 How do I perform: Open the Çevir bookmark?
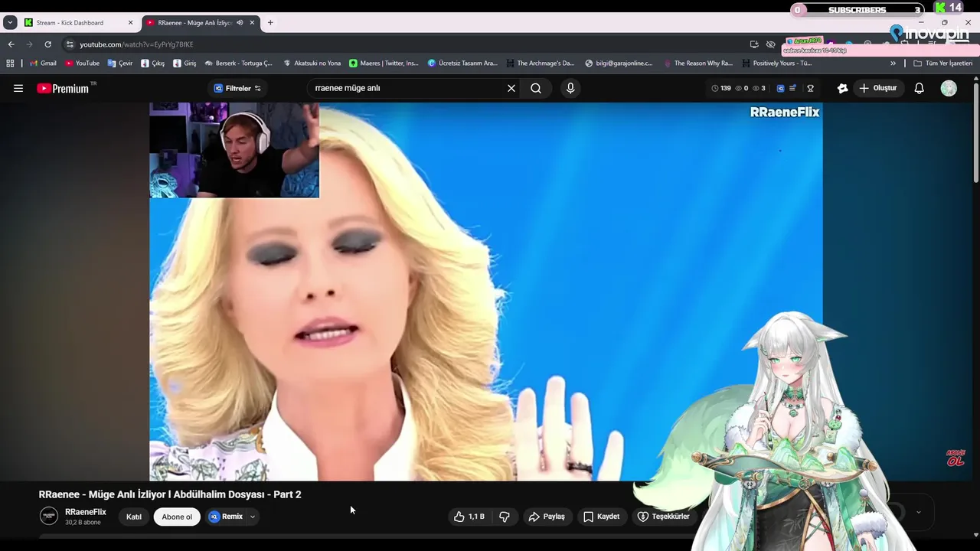click(120, 64)
